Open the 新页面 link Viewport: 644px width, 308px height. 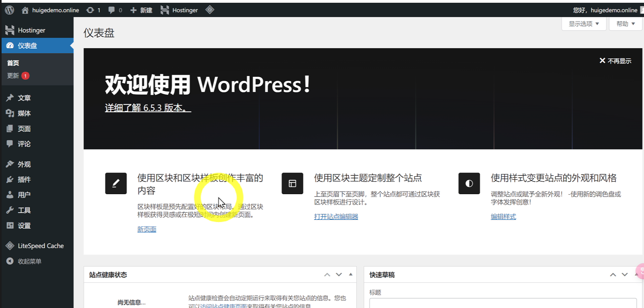pyautogui.click(x=147, y=229)
